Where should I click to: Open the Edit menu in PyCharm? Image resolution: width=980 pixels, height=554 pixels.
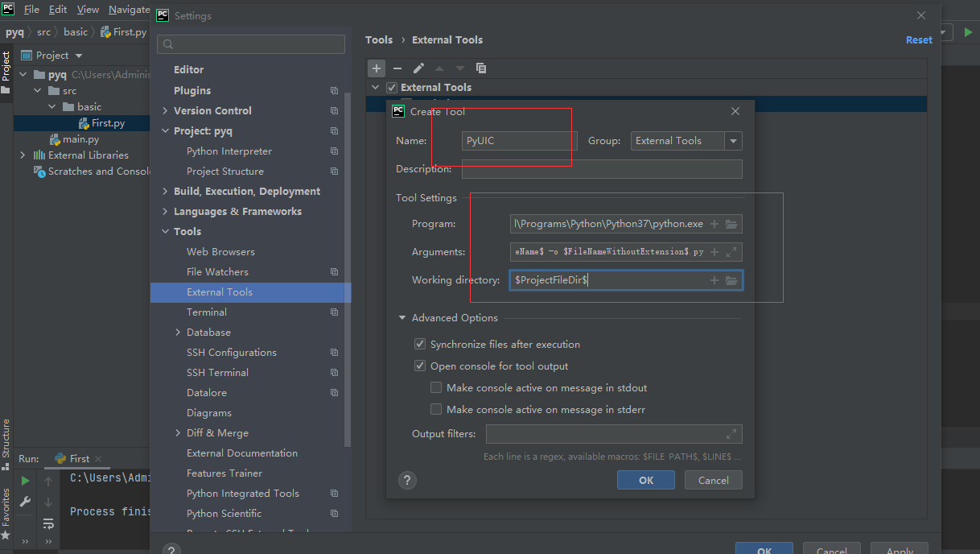(58, 10)
